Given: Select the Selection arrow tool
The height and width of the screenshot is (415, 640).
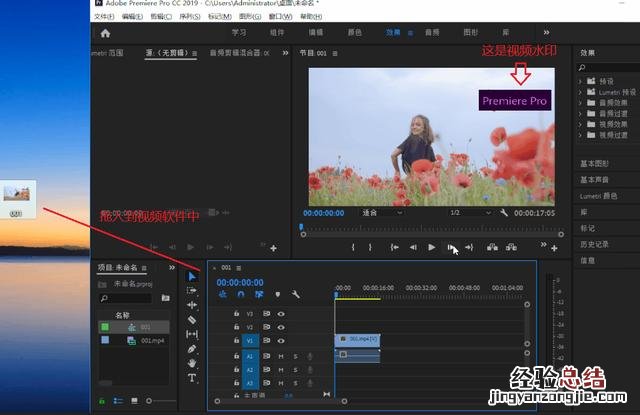Looking at the screenshot, I should [192, 277].
